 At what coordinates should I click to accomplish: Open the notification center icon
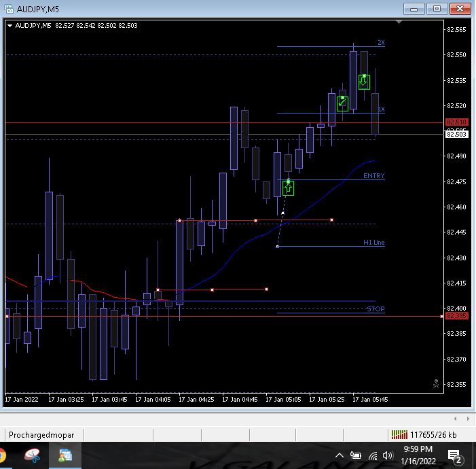tap(455, 456)
